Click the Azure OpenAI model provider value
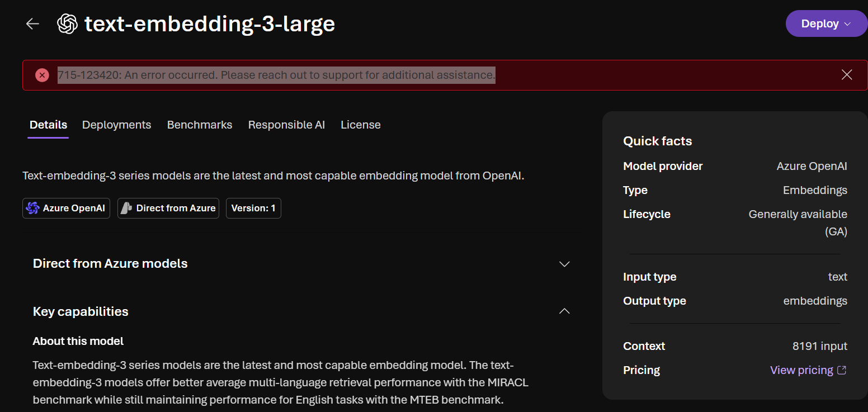This screenshot has height=412, width=868. [812, 166]
